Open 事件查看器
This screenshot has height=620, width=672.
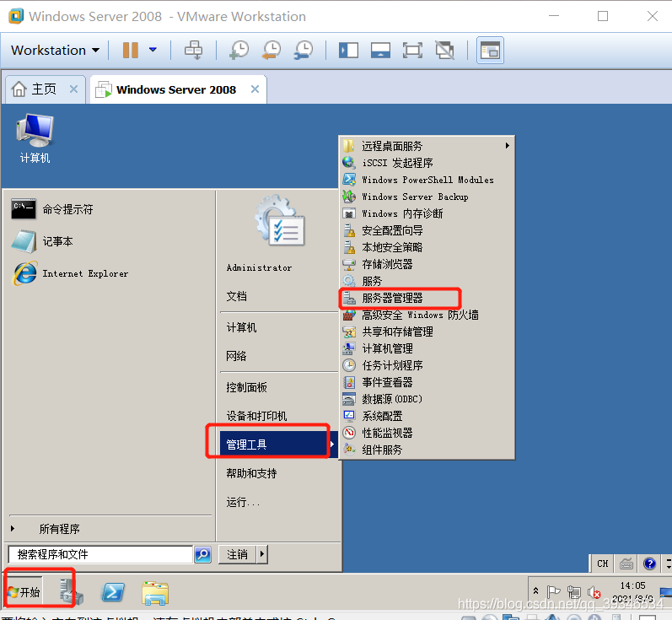(427, 382)
